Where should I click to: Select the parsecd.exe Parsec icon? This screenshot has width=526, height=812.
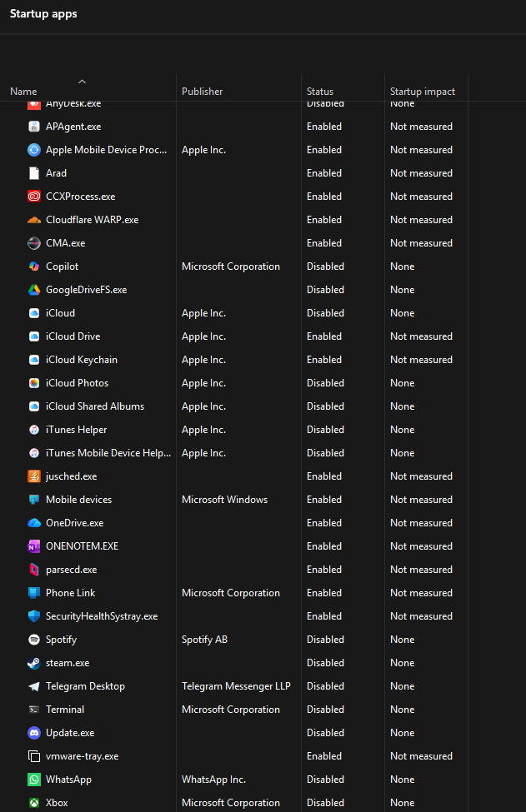tap(34, 569)
